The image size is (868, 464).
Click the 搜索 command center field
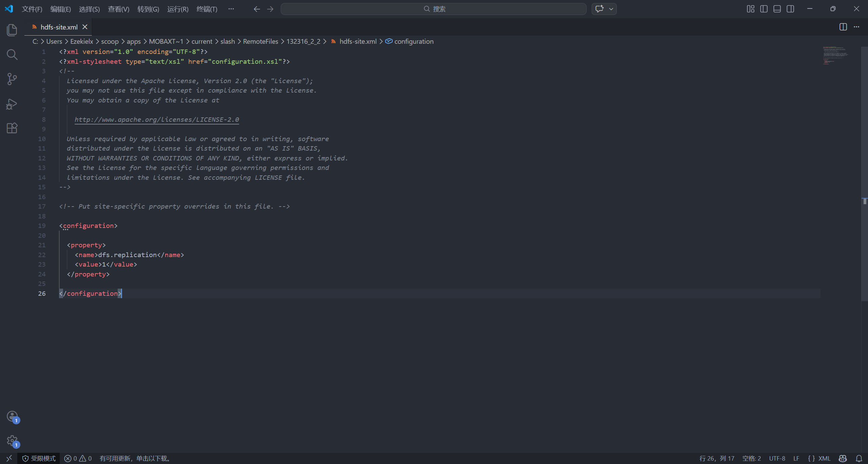point(434,9)
